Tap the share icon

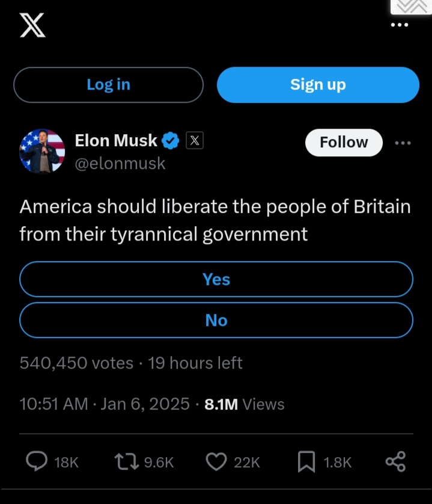pyautogui.click(x=395, y=461)
